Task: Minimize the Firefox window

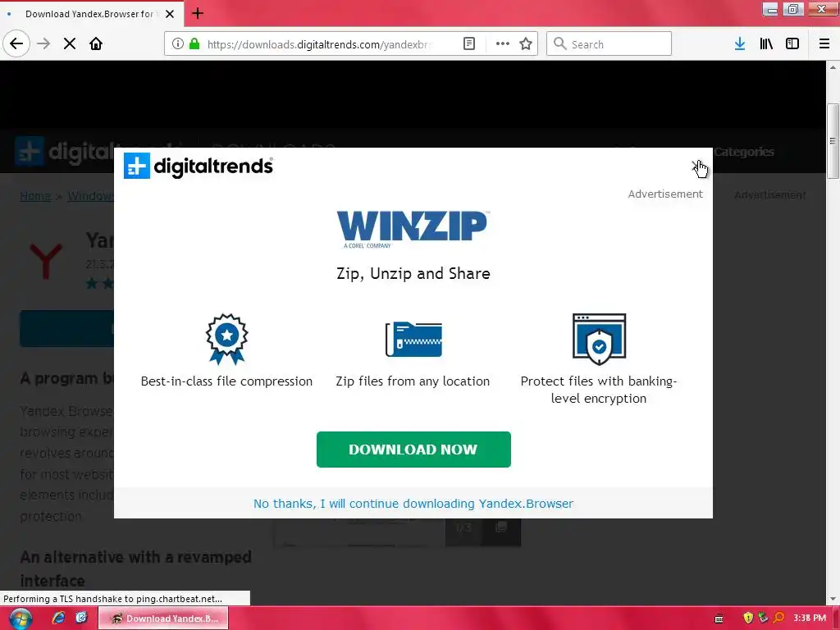Action: click(770, 10)
